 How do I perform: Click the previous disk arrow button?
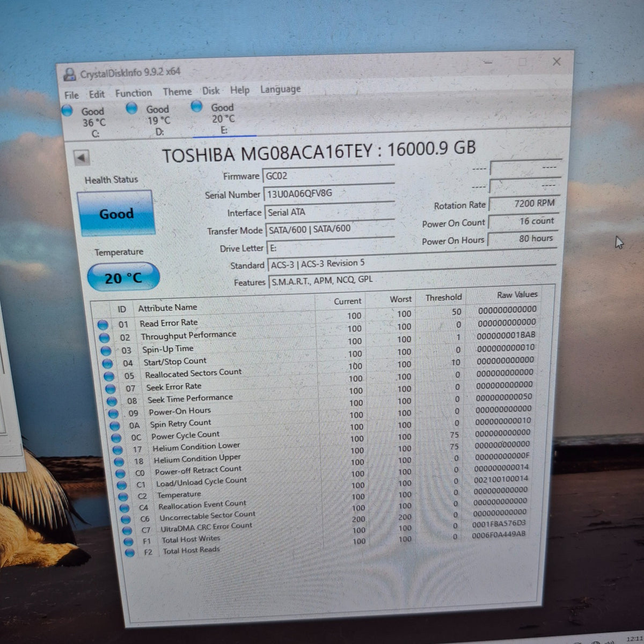tap(82, 158)
